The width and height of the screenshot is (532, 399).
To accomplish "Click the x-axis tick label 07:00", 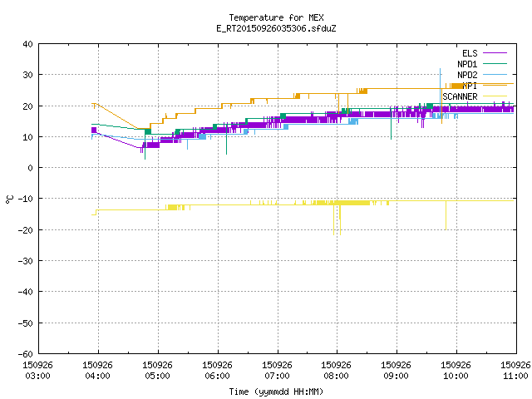I will (277, 376).
